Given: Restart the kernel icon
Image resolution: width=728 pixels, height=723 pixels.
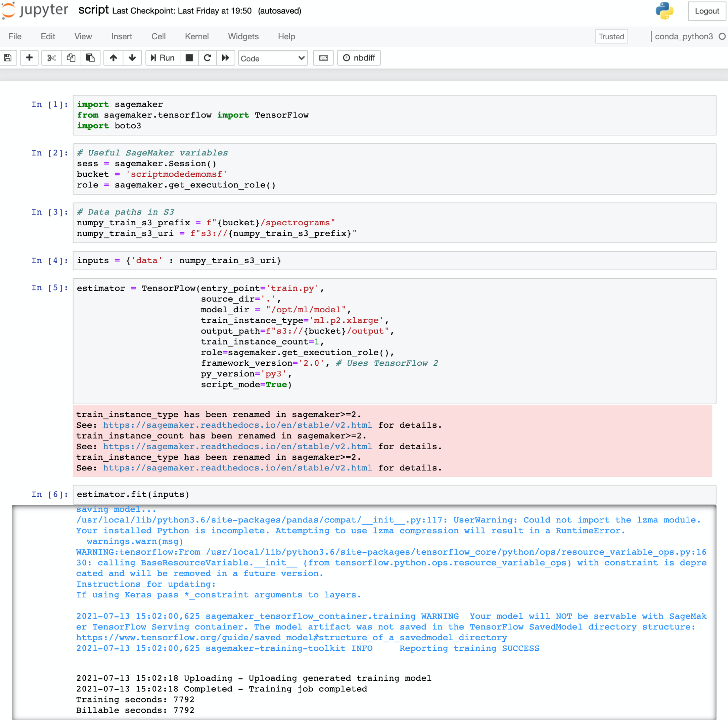Looking at the screenshot, I should 207,58.
